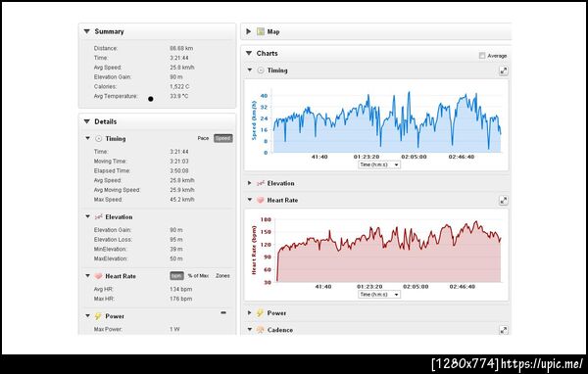Click the lightning icon in Details Power

click(98, 316)
